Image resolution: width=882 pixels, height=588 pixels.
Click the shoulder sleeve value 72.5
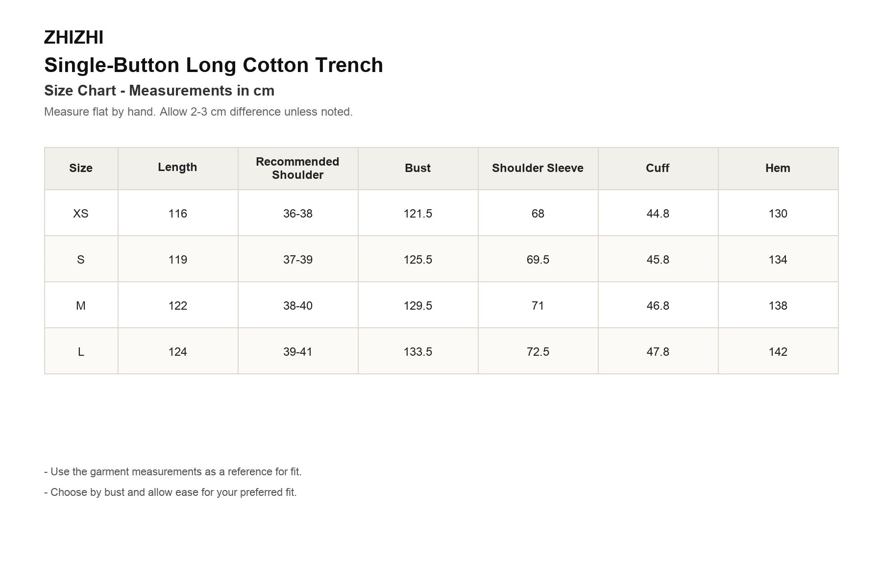click(x=538, y=352)
